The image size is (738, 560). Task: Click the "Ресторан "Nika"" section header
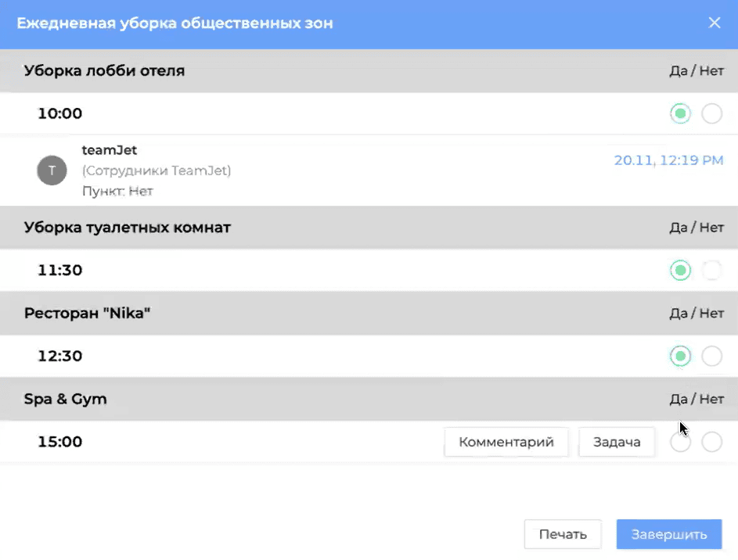(87, 314)
